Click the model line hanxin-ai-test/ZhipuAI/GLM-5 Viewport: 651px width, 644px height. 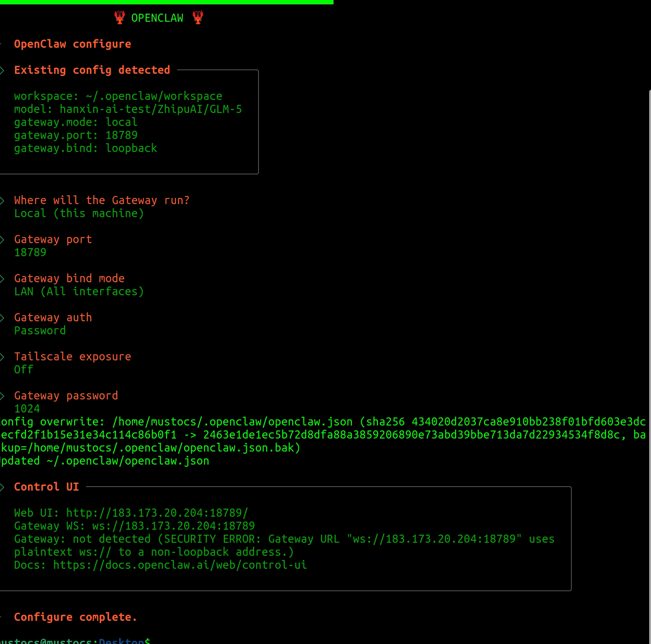tap(128, 109)
